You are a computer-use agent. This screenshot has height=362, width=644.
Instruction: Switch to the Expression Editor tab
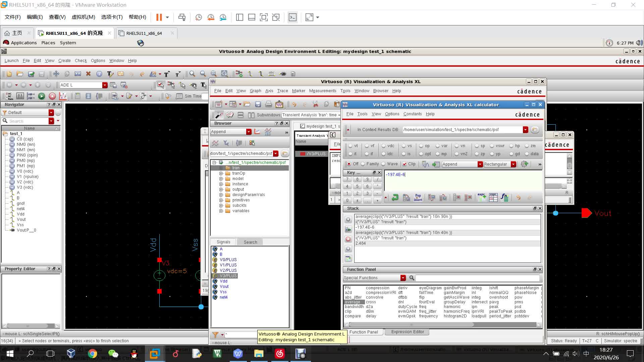[407, 332]
